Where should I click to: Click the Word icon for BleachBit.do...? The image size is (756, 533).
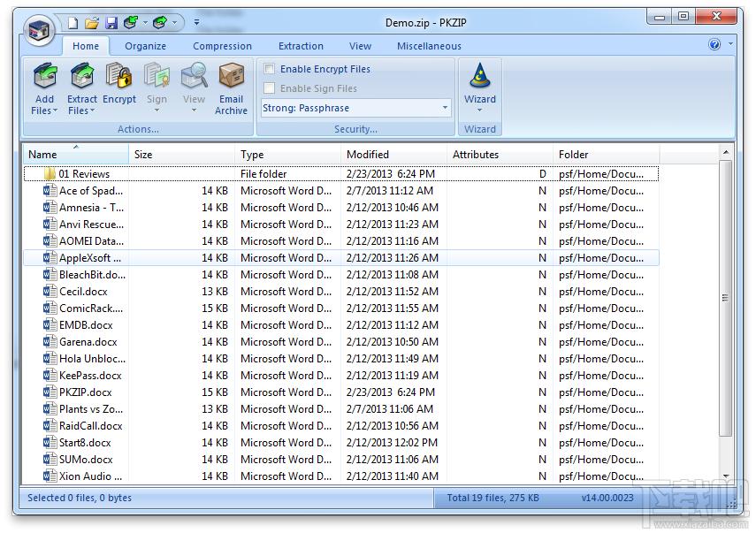pos(50,274)
